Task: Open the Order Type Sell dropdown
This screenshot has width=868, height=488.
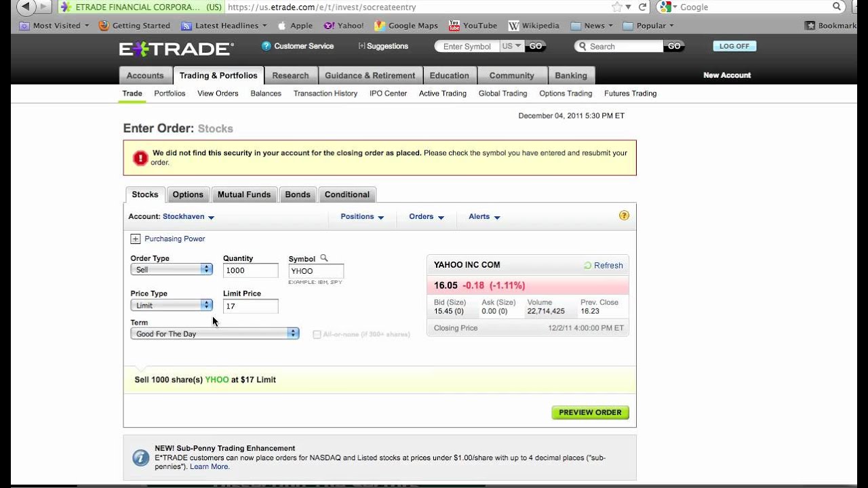Action: click(x=172, y=270)
